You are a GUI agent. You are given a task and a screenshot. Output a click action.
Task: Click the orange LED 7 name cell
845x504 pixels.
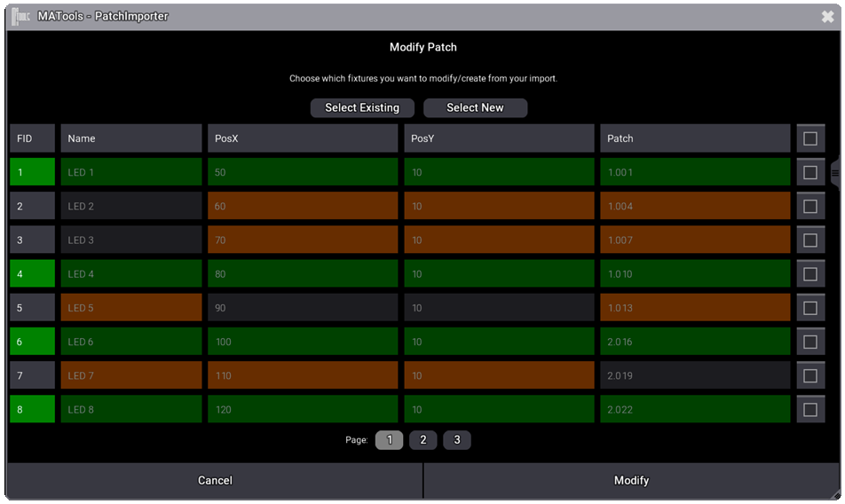131,376
